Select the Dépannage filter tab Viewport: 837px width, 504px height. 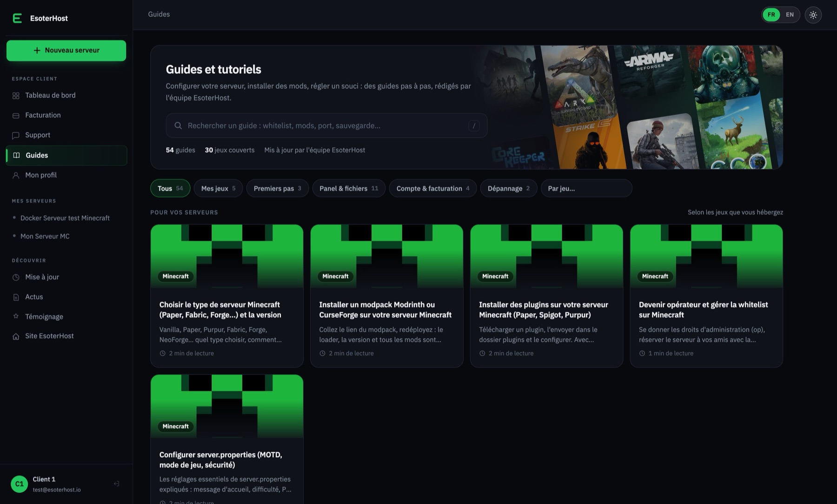click(508, 188)
